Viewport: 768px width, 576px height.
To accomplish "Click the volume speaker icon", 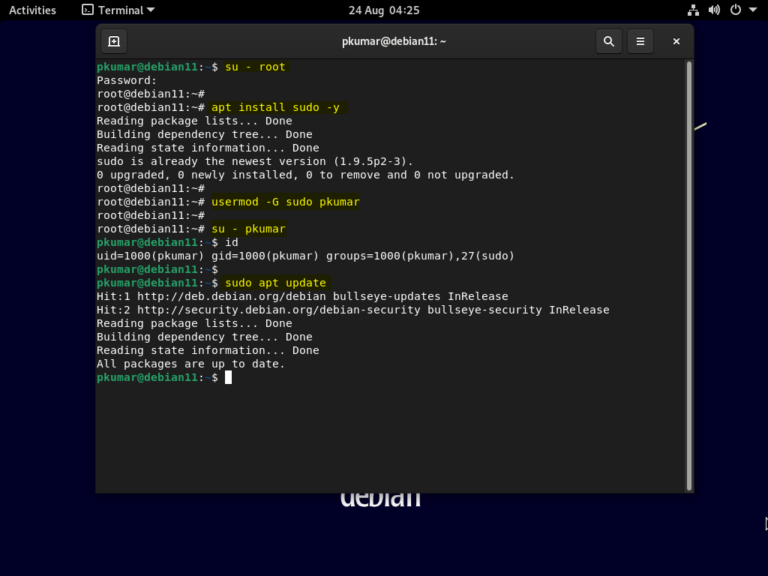I will (x=714, y=10).
